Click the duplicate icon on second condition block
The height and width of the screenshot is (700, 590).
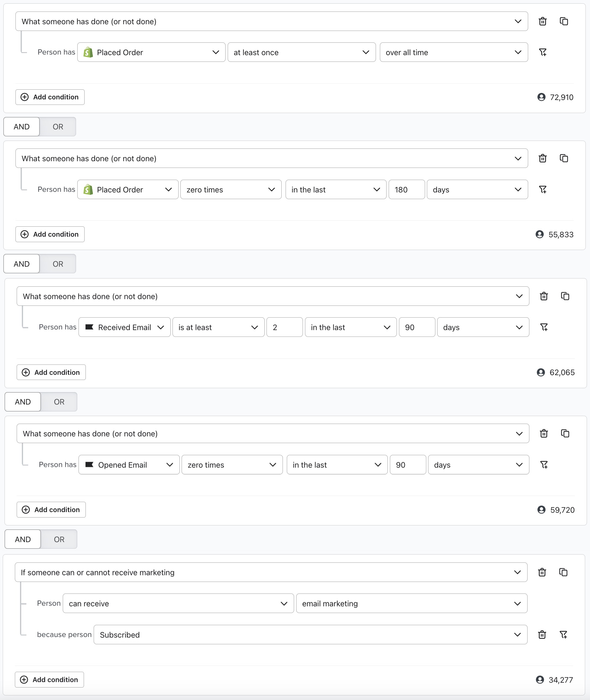tap(564, 158)
